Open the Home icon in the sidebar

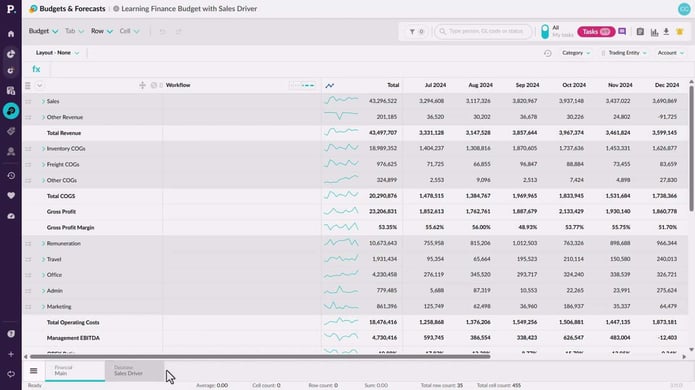pos(11,34)
